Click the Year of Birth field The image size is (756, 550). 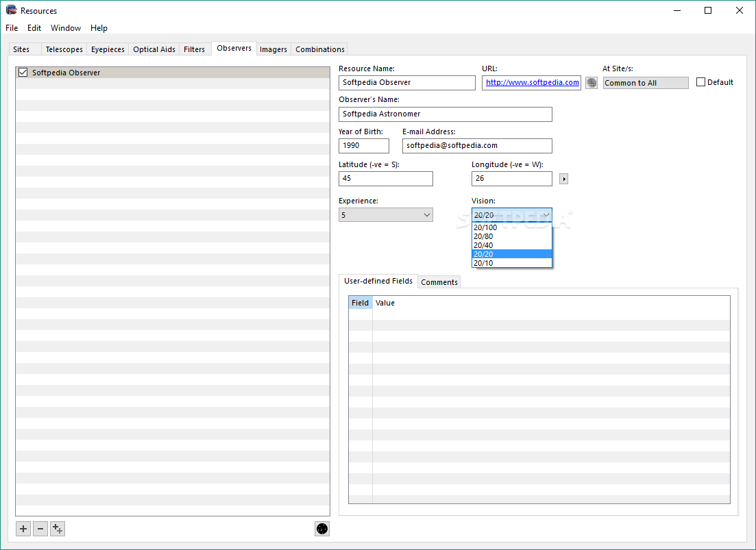364,145
